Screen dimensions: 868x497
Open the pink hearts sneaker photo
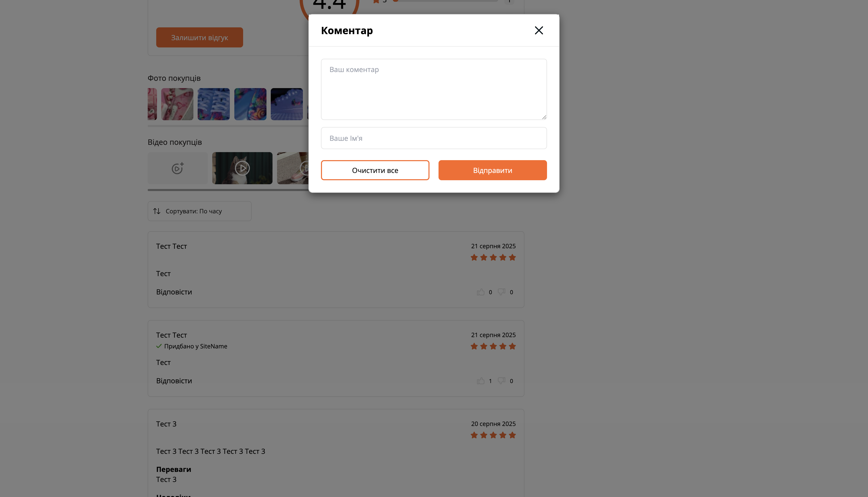(177, 104)
